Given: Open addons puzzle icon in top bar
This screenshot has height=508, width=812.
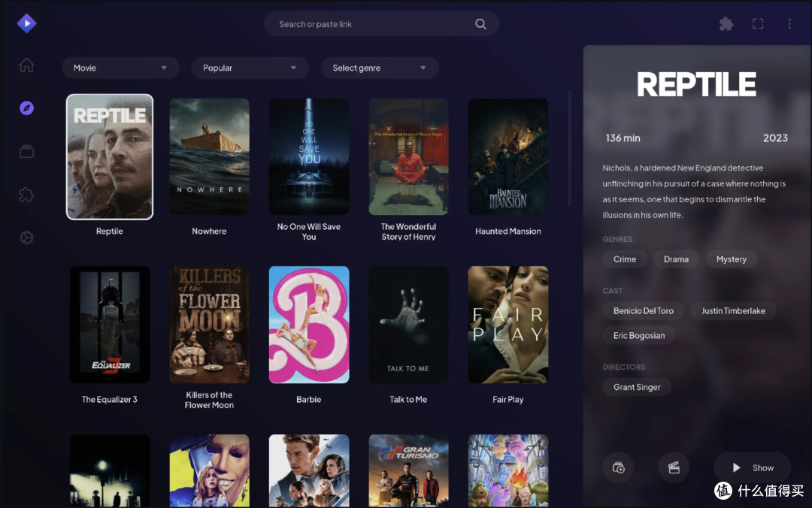Looking at the screenshot, I should point(726,24).
